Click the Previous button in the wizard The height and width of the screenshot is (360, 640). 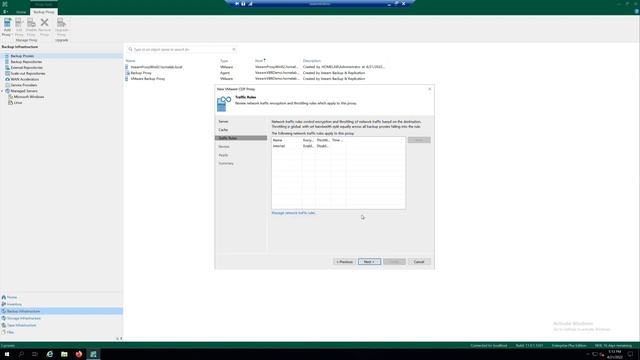pos(344,262)
